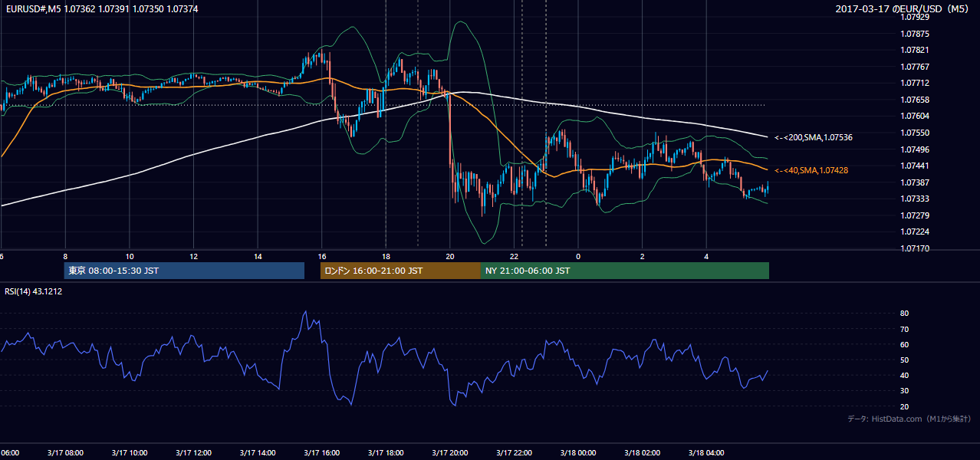Click price axis value 1.07550

pyautogui.click(x=915, y=133)
